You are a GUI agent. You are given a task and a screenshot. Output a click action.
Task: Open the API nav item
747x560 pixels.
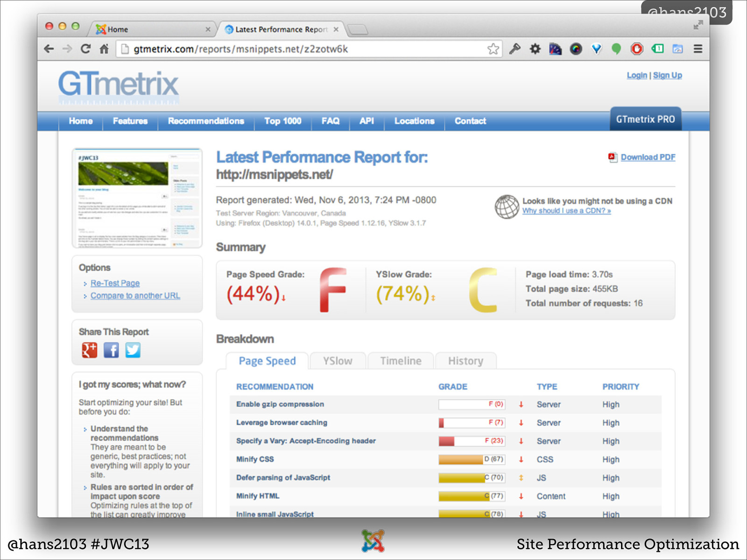pyautogui.click(x=366, y=121)
